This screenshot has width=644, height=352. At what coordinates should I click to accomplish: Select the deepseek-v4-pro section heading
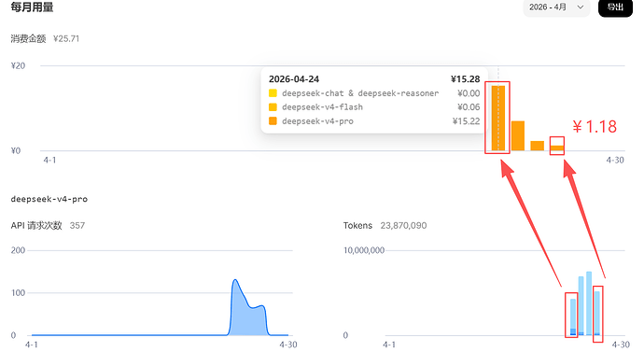click(49, 199)
